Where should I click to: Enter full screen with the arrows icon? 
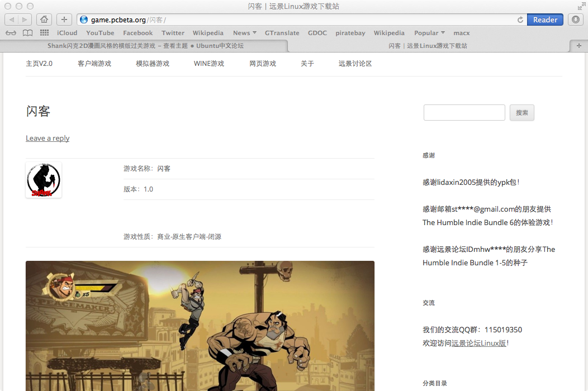click(x=581, y=6)
